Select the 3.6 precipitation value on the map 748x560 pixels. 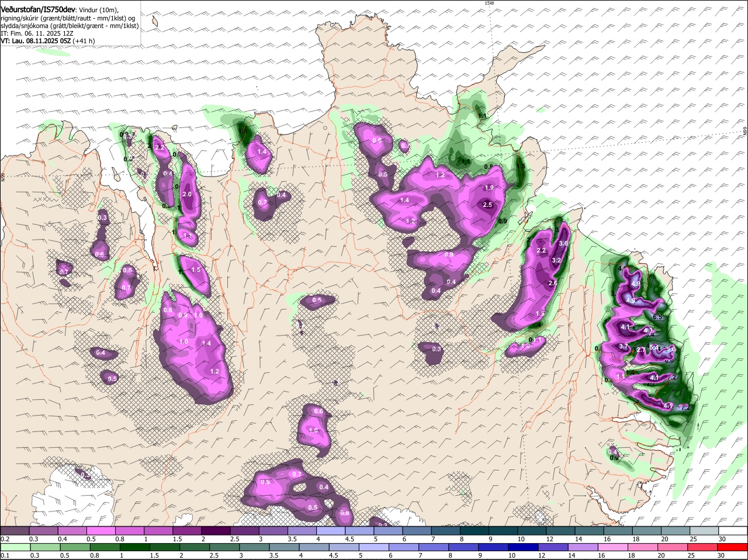point(564,243)
